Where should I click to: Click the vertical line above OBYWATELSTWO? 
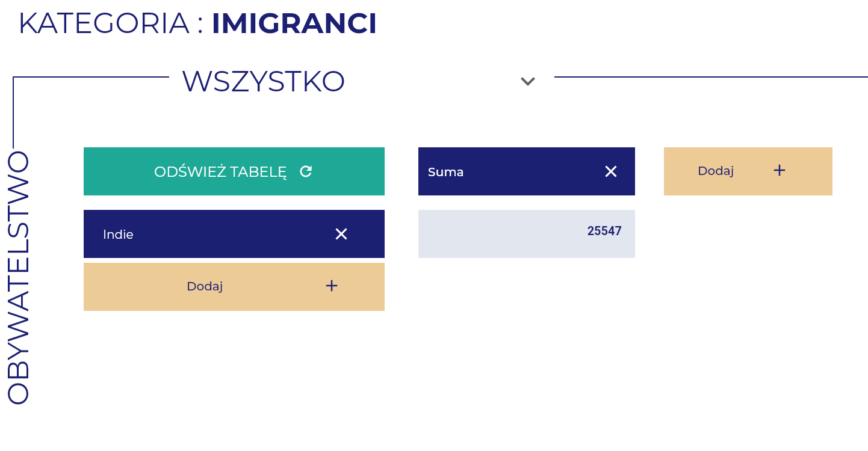coord(13,112)
